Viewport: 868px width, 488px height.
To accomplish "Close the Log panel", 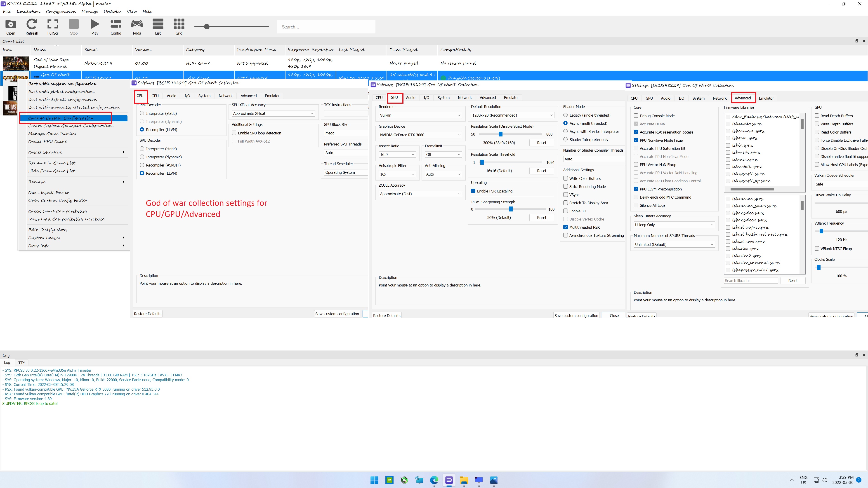I will click(864, 355).
